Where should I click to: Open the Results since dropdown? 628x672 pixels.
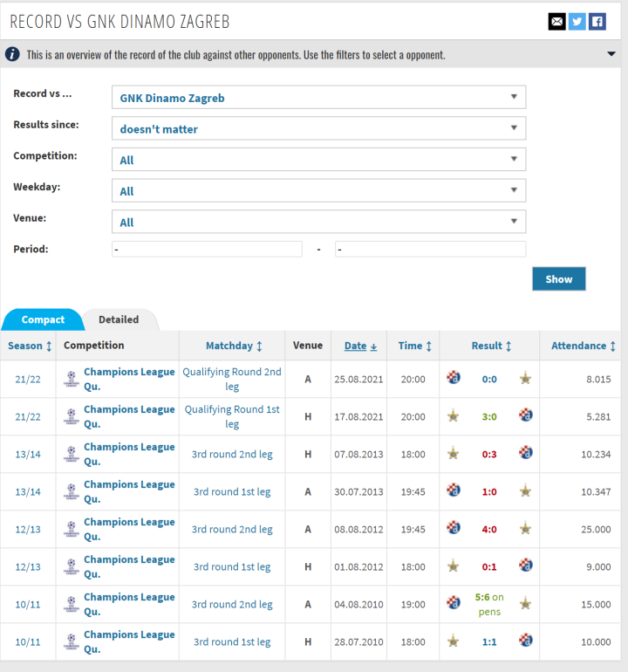point(318,129)
